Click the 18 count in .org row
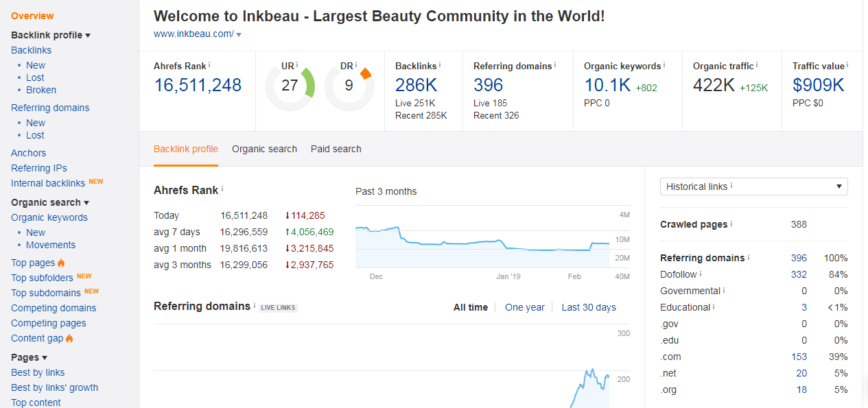The height and width of the screenshot is (408, 868). pos(801,389)
